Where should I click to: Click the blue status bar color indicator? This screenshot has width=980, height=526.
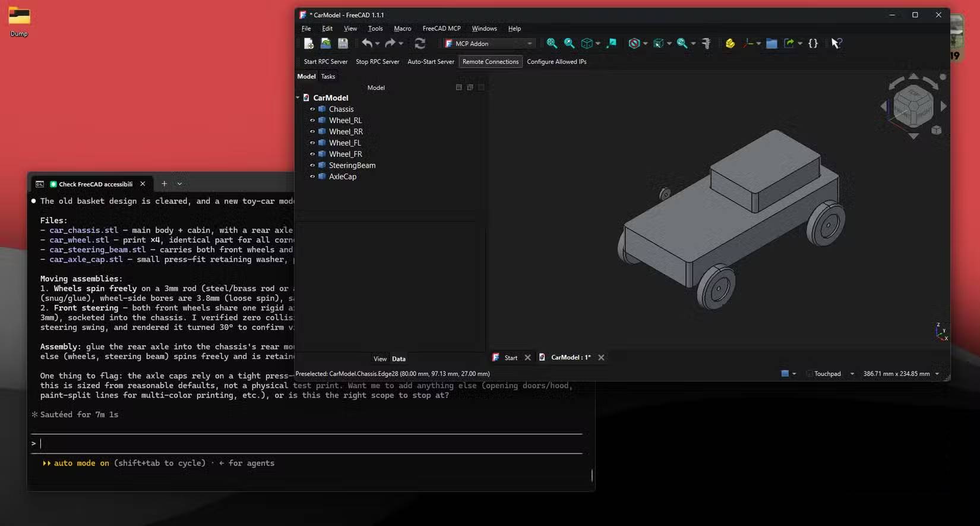pos(785,374)
